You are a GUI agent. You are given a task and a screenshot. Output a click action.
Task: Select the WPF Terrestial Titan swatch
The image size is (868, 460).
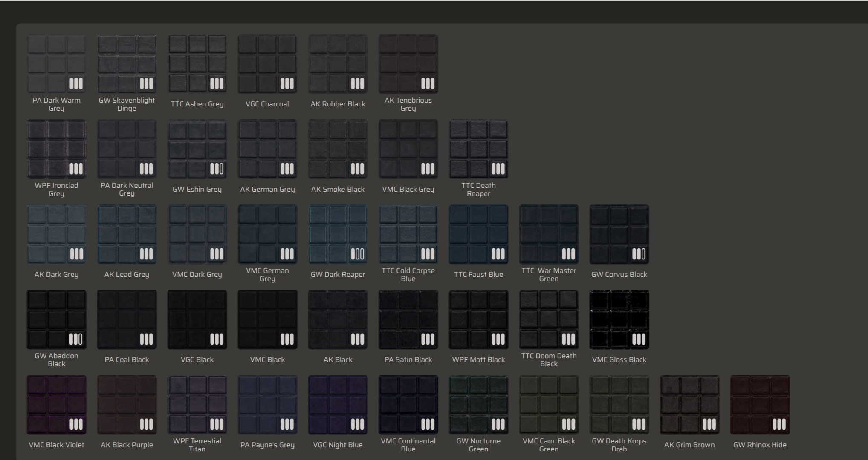[x=197, y=405]
